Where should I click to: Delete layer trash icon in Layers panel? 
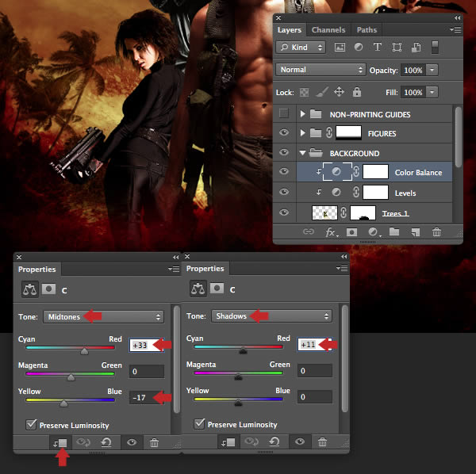point(436,232)
